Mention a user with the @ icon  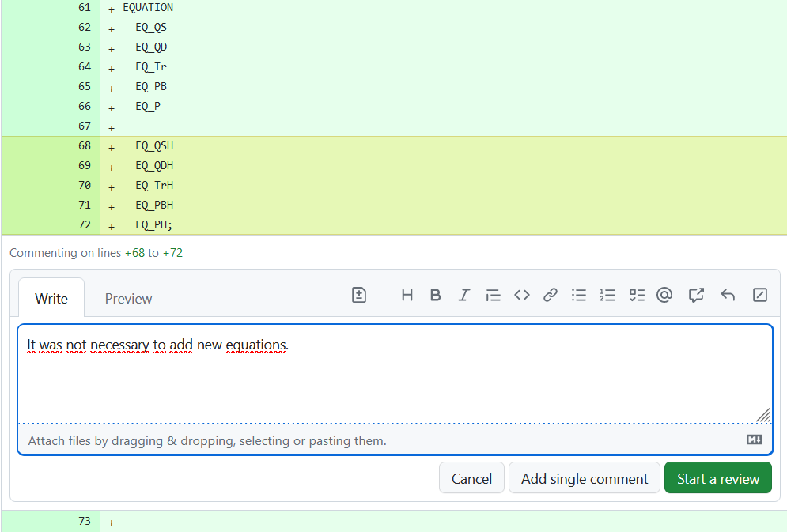pyautogui.click(x=664, y=295)
